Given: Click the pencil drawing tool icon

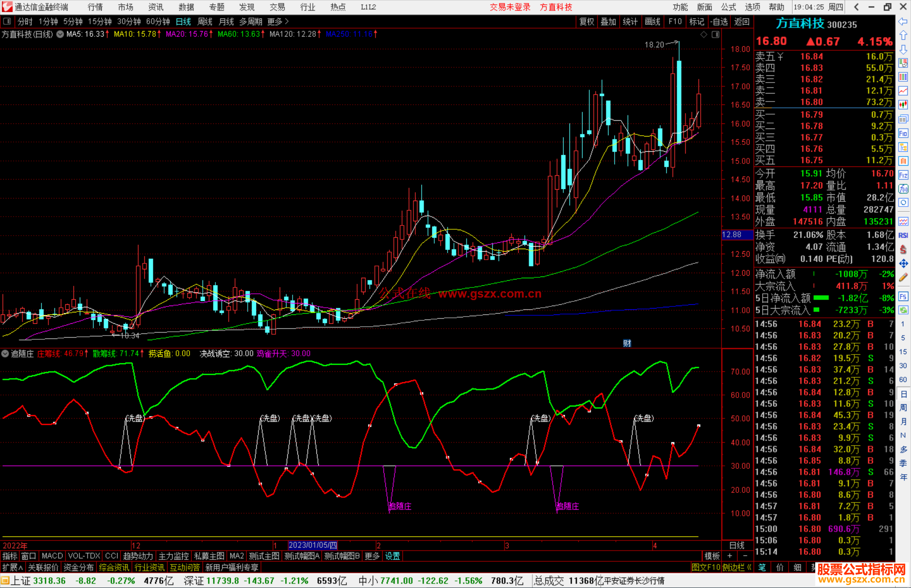Looking at the screenshot, I should click(903, 277).
